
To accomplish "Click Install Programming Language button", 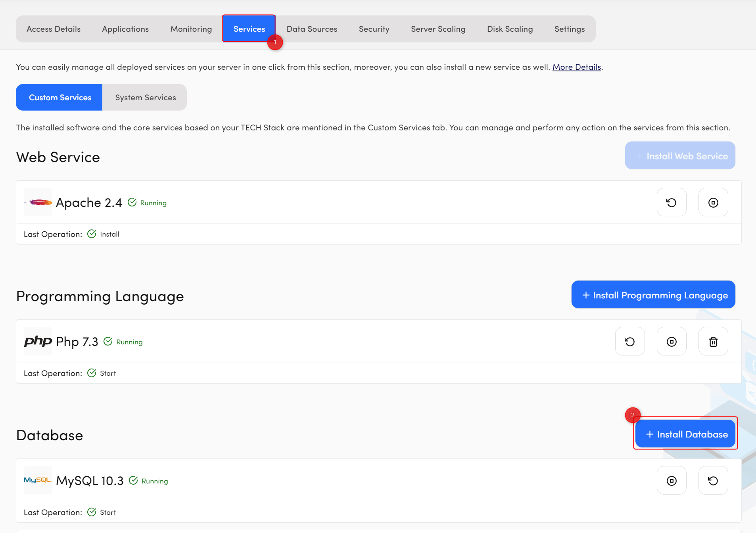I will 653,295.
